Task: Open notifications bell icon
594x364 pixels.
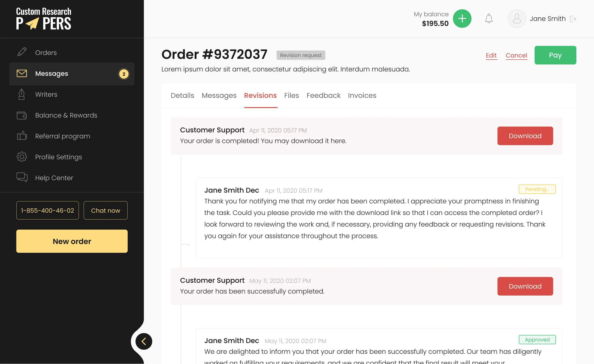Action: click(489, 19)
